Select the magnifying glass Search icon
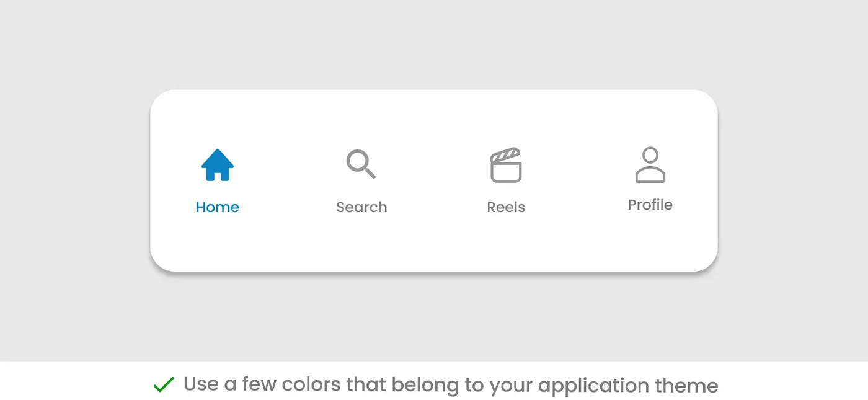Viewport: 868px width, 400px height. point(361,164)
